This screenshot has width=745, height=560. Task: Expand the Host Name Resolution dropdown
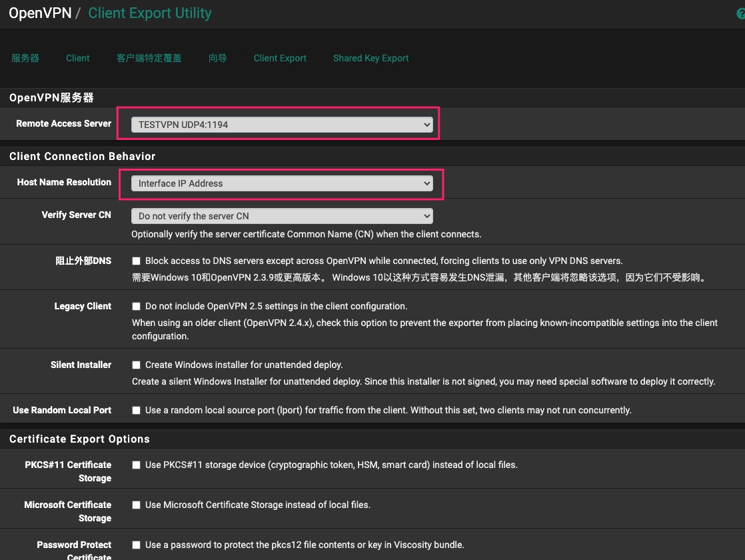[282, 183]
